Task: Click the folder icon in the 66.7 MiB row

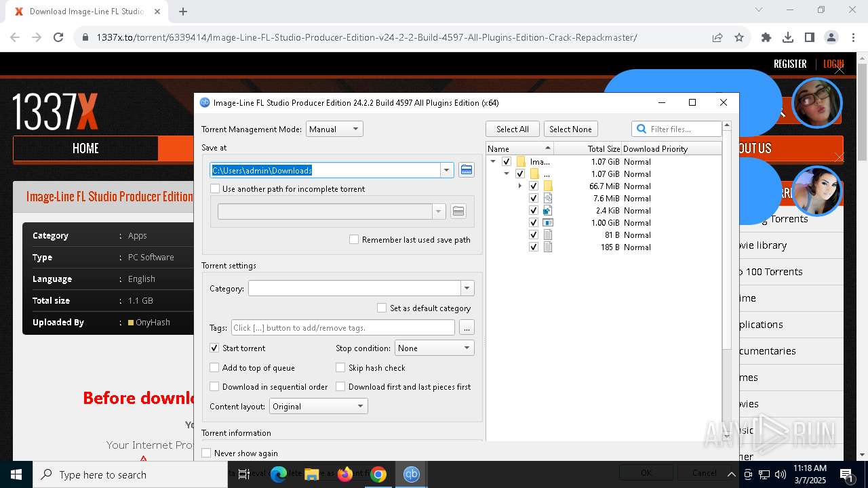Action: [x=548, y=186]
